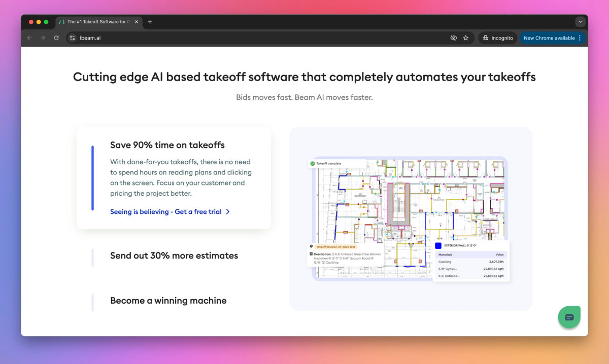Click the yellow minimize window button

point(39,22)
